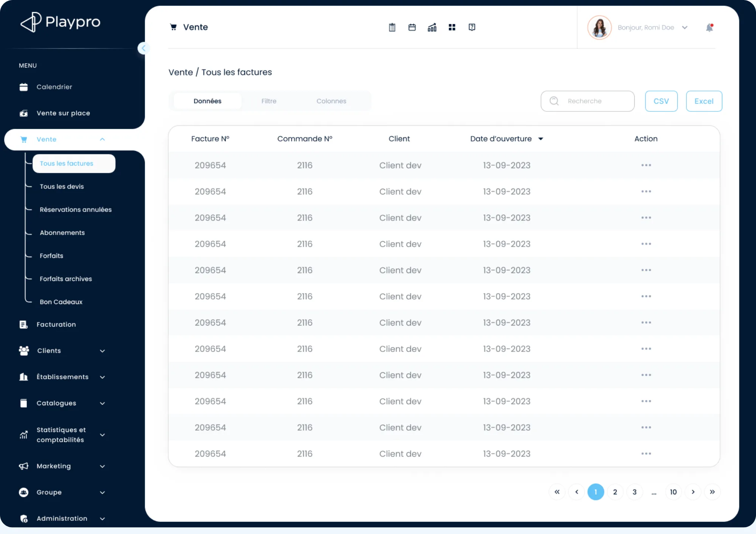The height and width of the screenshot is (534, 756).
Task: Expand the user menu chevron beside Bonjour, Romi Doe
Action: pos(685,28)
